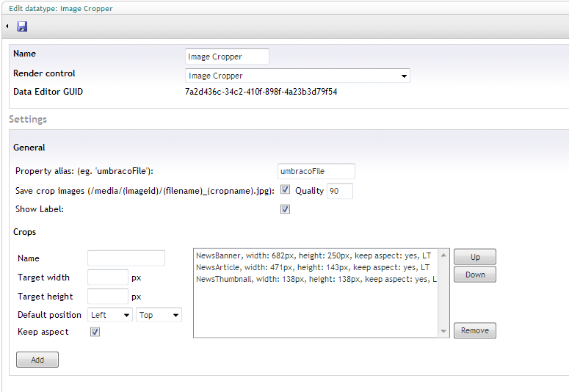Open the Left default position dropdown
The height and width of the screenshot is (392, 569).
(109, 315)
